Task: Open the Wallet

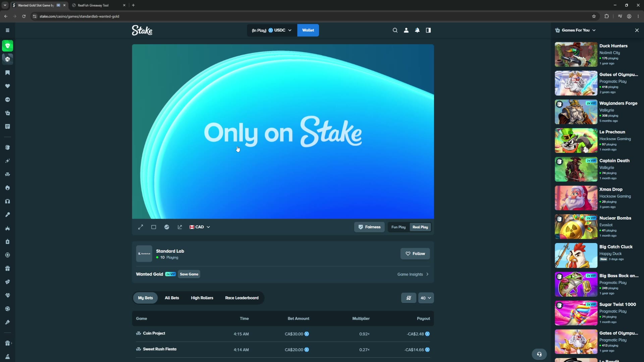Action: 308,30
